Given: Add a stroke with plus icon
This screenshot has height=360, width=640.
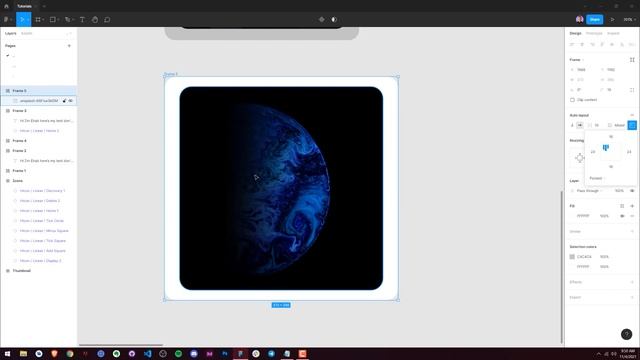Looking at the screenshot, I should [632, 231].
